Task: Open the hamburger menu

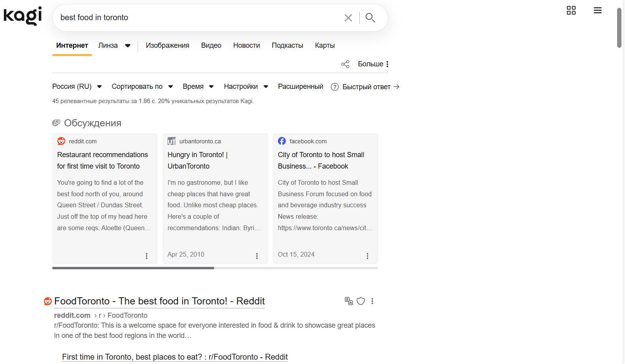Action: click(x=598, y=10)
